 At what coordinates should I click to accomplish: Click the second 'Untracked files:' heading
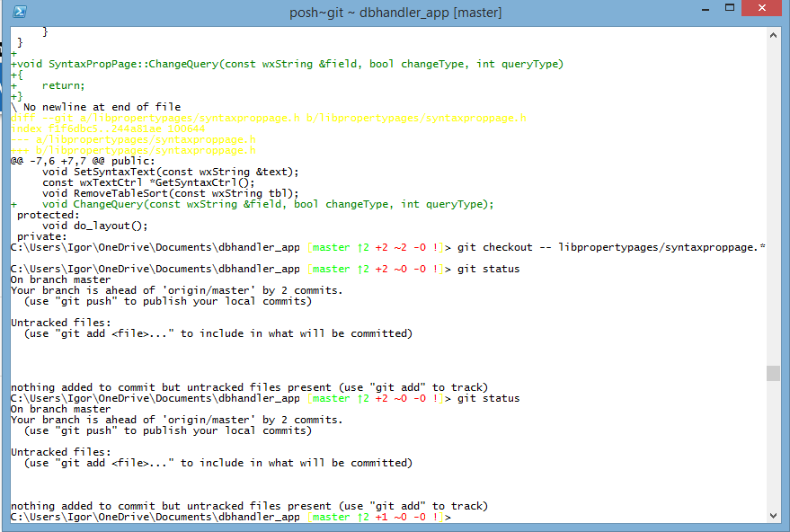[x=60, y=452]
